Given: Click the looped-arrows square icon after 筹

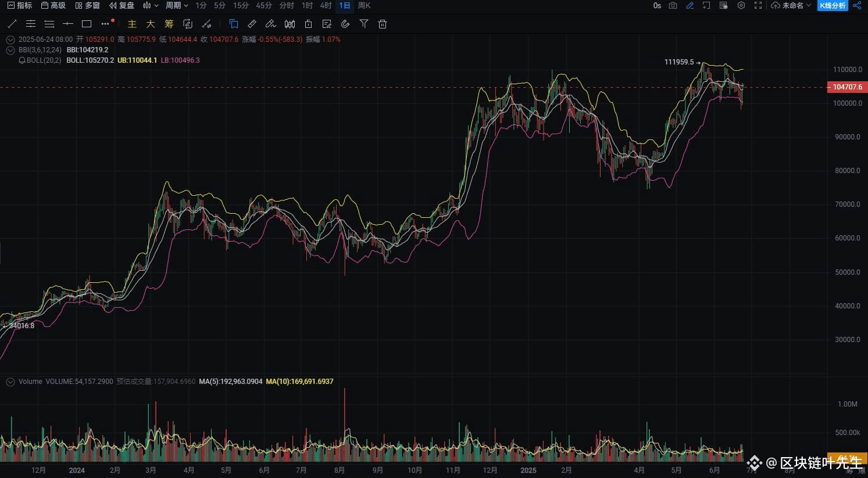Looking at the screenshot, I should pyautogui.click(x=188, y=24).
